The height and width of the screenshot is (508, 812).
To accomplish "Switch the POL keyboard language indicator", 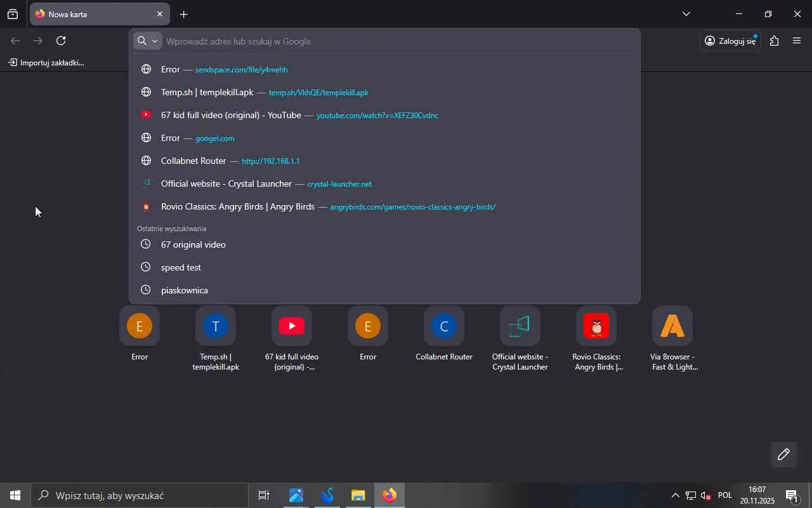I will point(725,495).
